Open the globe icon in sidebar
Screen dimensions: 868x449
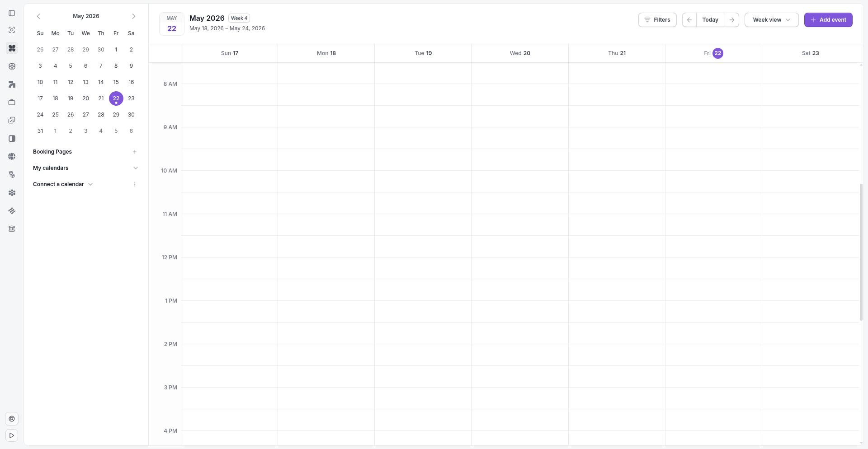[x=12, y=156]
